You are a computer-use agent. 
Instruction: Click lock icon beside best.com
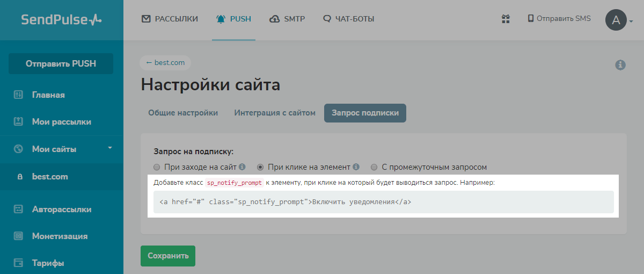pos(20,177)
